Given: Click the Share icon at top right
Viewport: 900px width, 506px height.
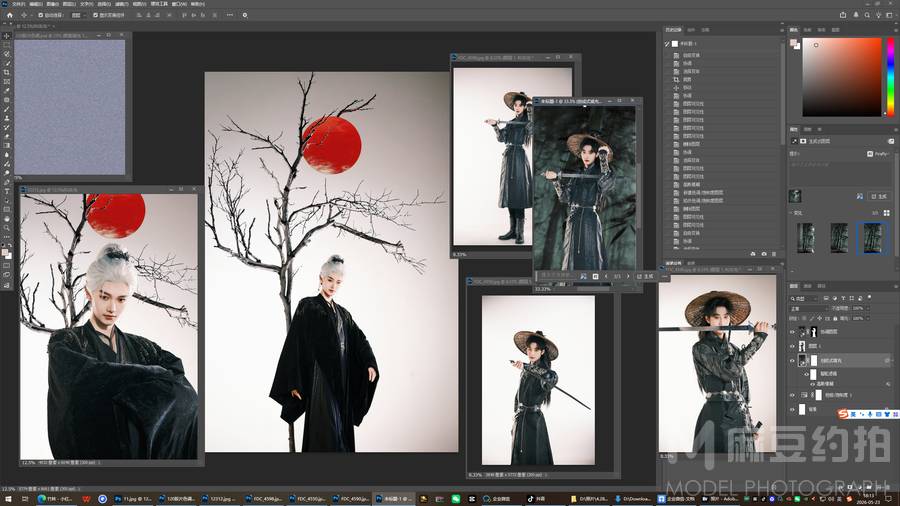Looking at the screenshot, I should tap(843, 15).
